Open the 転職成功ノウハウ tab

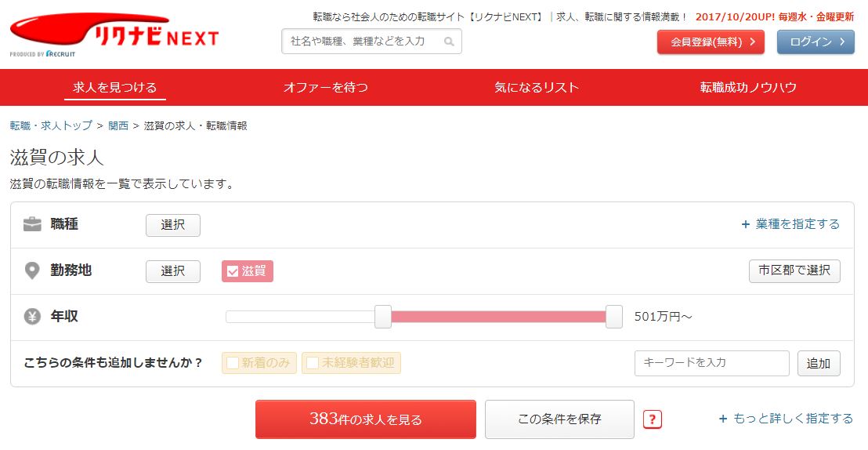pos(748,88)
